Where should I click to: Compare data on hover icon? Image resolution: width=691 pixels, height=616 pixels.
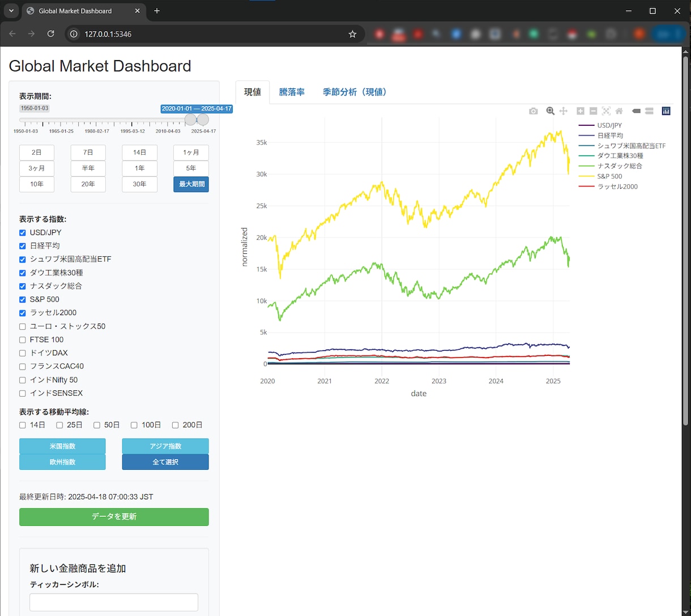[650, 111]
